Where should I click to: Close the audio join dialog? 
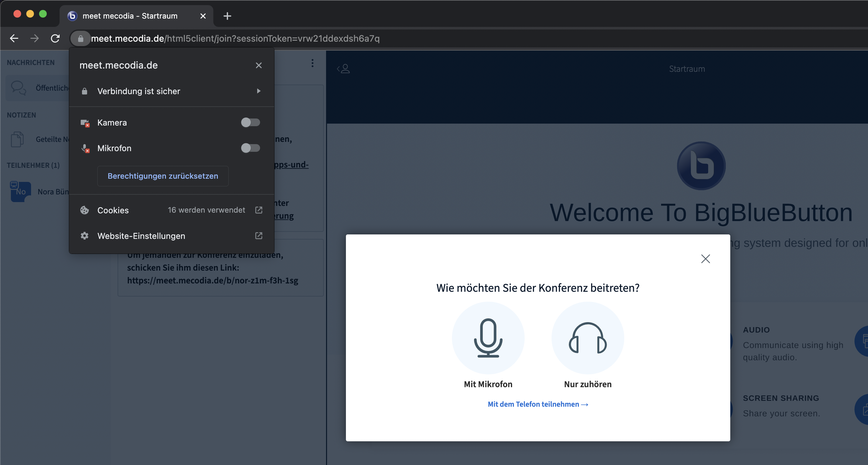(705, 259)
